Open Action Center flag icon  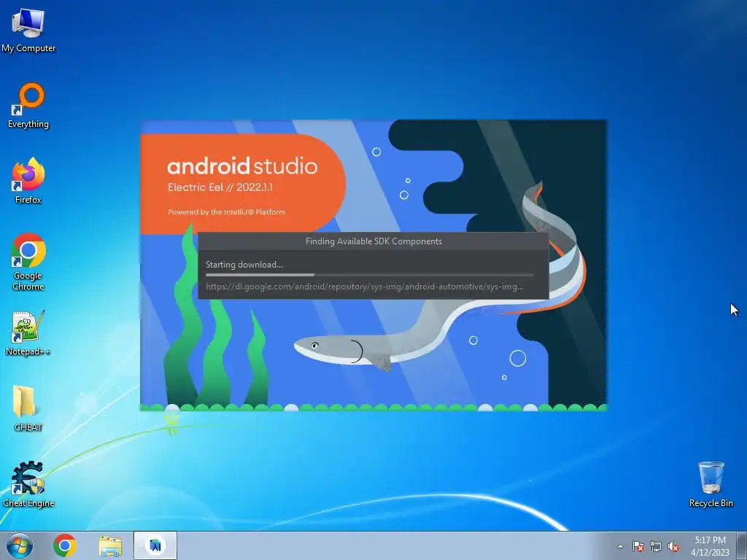click(638, 546)
